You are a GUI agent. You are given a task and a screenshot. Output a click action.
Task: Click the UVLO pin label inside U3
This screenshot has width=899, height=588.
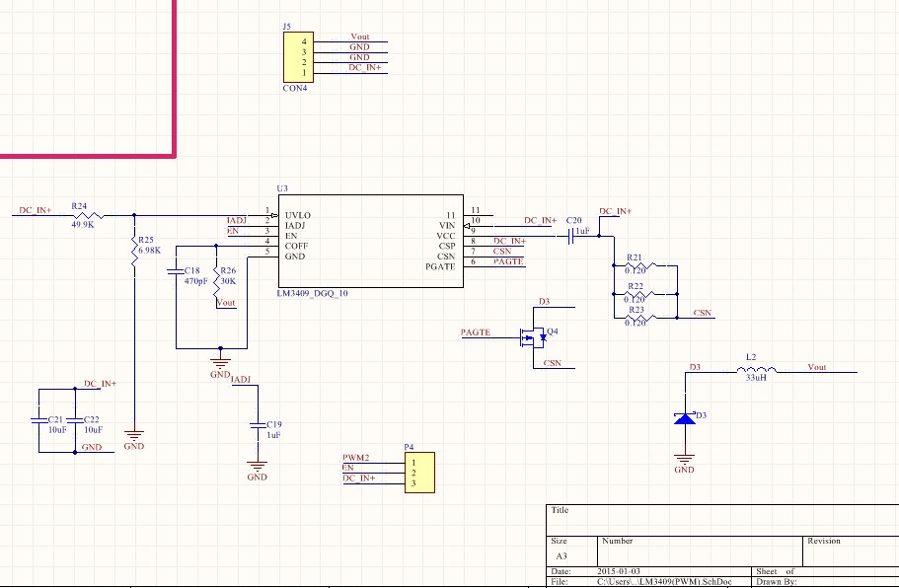pyautogui.click(x=298, y=215)
